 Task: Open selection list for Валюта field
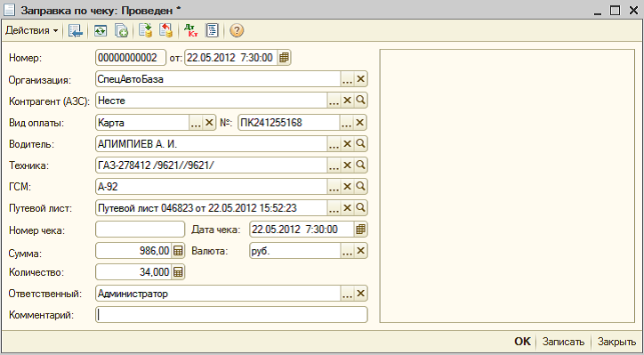click(x=348, y=251)
